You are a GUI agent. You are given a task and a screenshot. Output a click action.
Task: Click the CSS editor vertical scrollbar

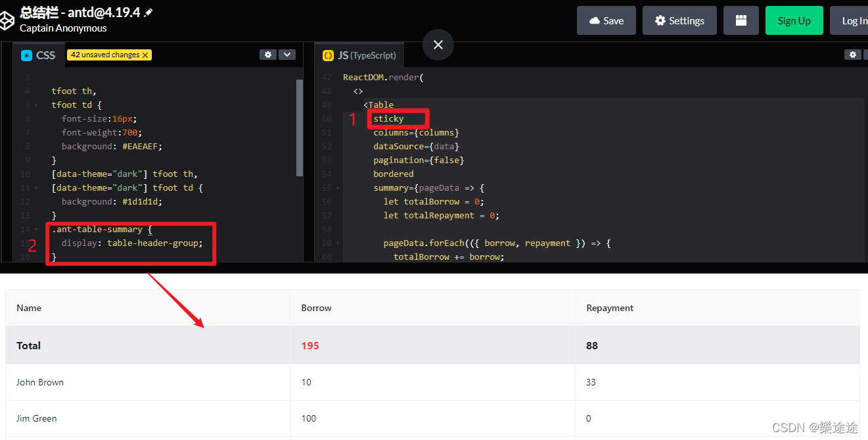pyautogui.click(x=300, y=128)
